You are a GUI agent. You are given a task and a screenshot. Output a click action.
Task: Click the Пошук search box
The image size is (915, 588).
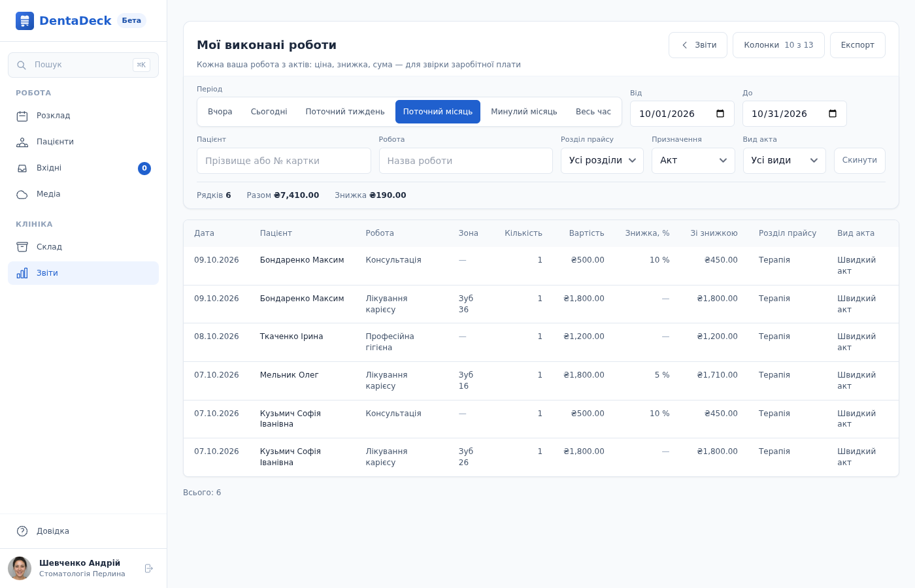point(83,65)
